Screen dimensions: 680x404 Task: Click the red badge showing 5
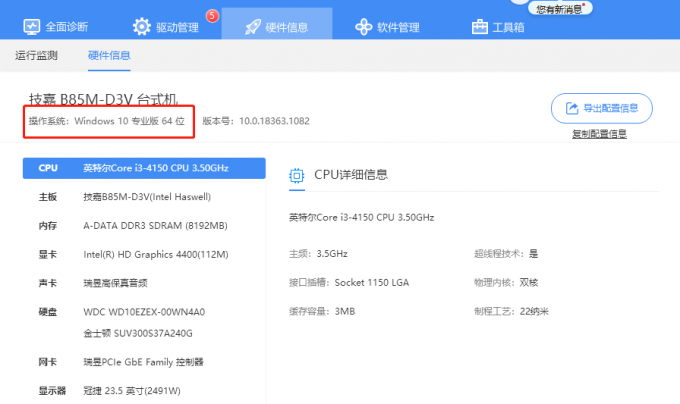(211, 15)
